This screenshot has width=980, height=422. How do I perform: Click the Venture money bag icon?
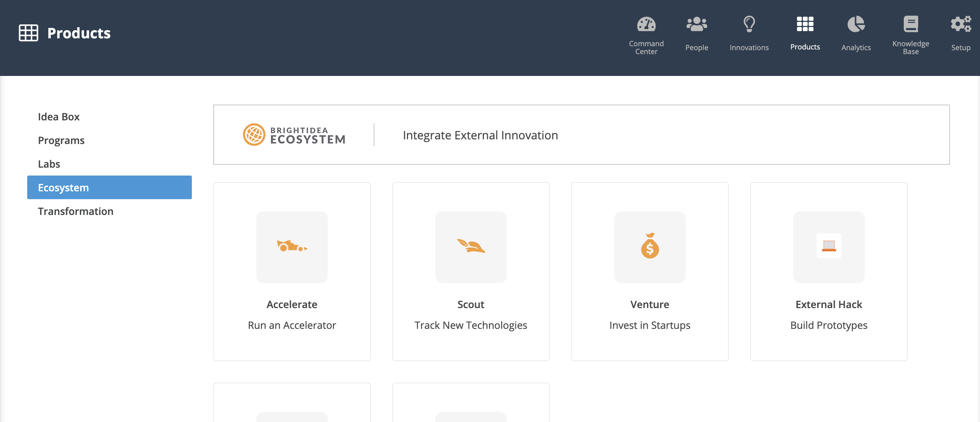(x=649, y=246)
